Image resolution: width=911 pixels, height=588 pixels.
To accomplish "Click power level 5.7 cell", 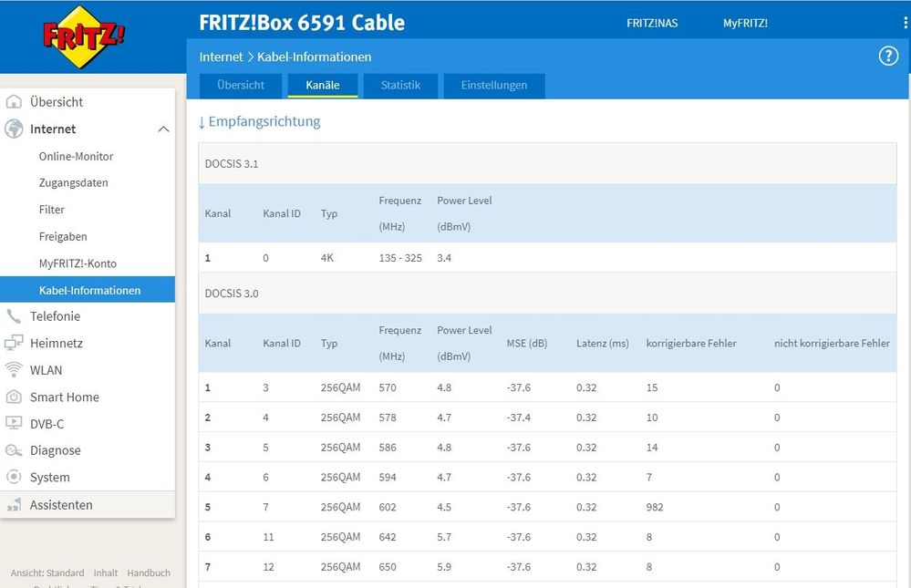I will click(444, 537).
